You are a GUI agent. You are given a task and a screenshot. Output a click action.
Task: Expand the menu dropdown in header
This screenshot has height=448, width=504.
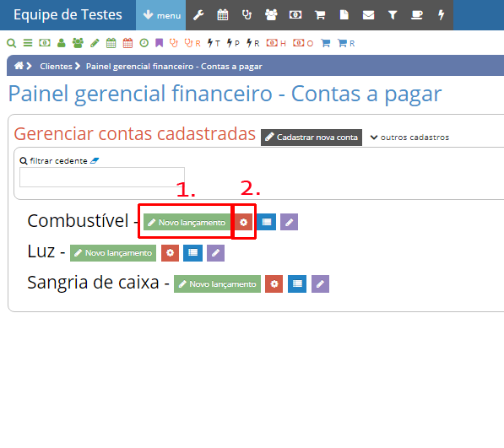[161, 15]
